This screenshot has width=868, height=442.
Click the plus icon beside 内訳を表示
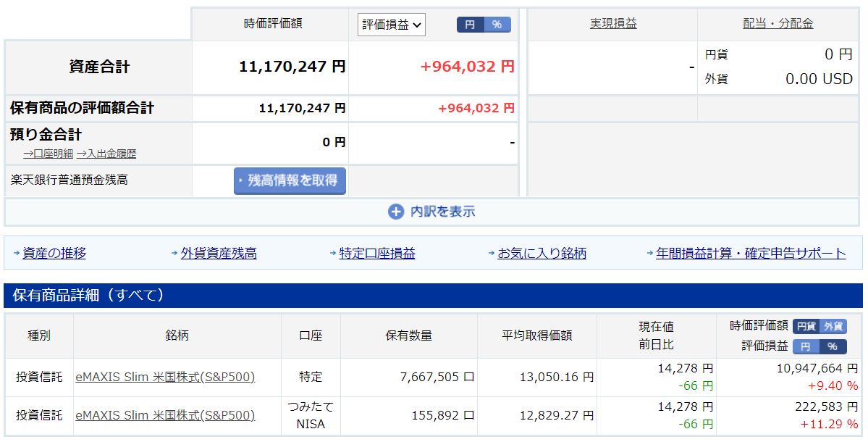coord(395,212)
